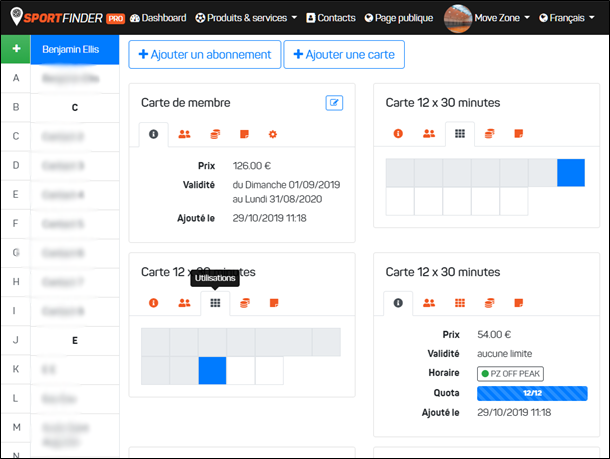Click the green plus add contact button
This screenshot has height=459, width=610.
coord(15,49)
